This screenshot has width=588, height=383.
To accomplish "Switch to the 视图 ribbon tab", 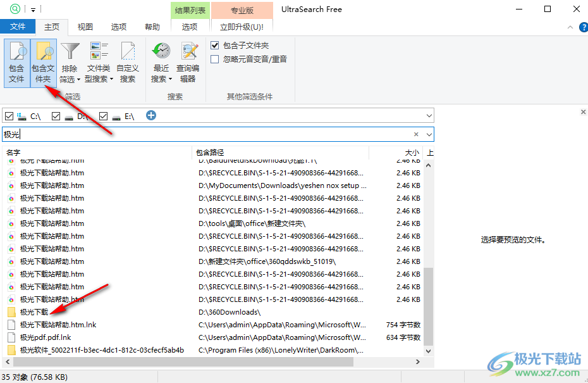I will point(85,27).
